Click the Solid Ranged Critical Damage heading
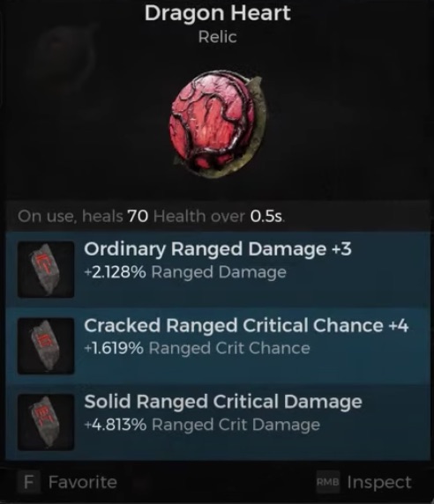Screen dimensions: 434x504 (x=223, y=402)
